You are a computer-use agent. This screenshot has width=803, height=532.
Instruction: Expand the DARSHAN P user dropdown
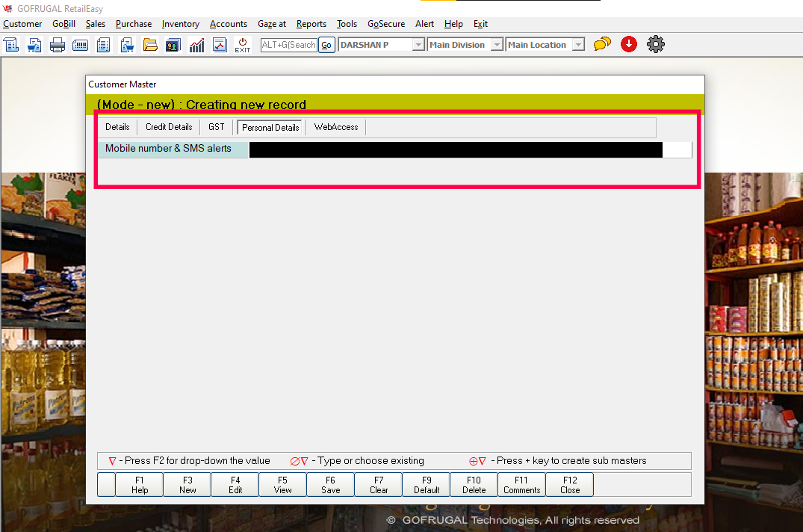click(x=418, y=45)
